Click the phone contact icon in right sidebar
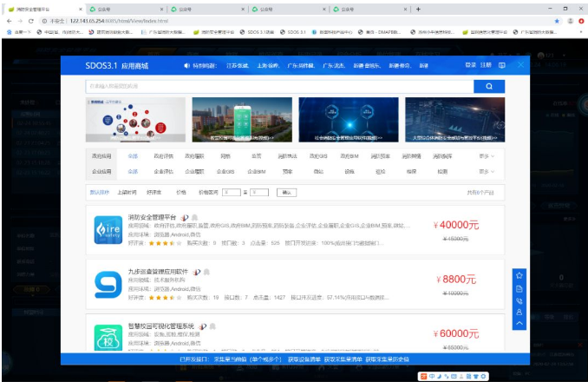 point(519,300)
